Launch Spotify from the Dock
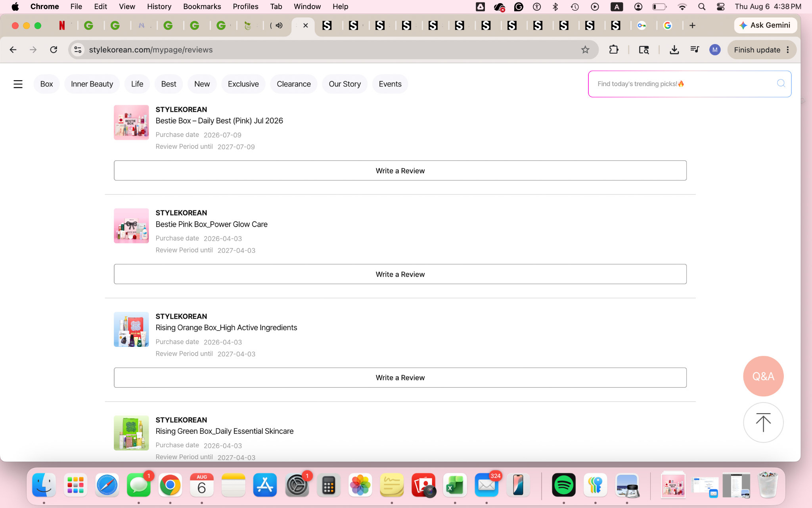The height and width of the screenshot is (508, 812). [x=563, y=485]
